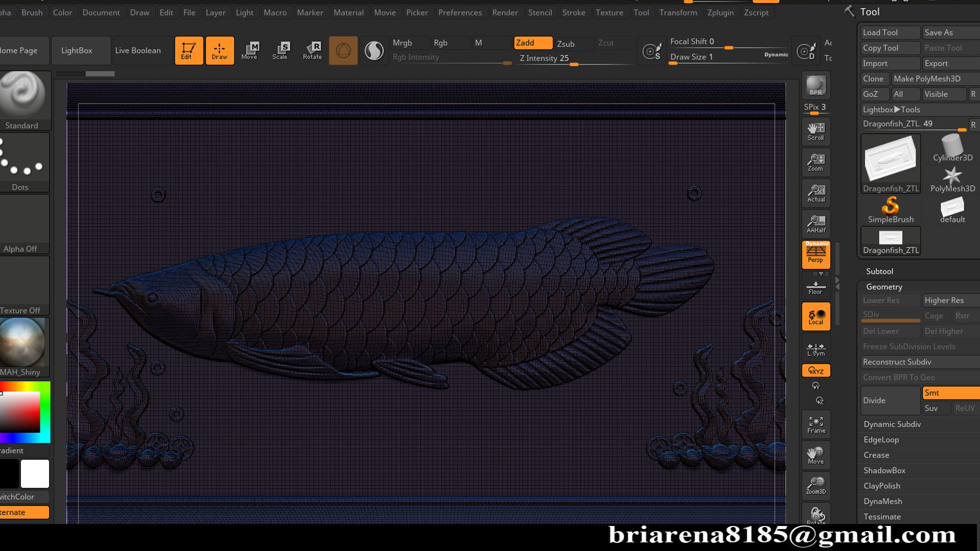Select the Move gizmo tool
The height and width of the screenshot is (551, 980).
pos(250,51)
